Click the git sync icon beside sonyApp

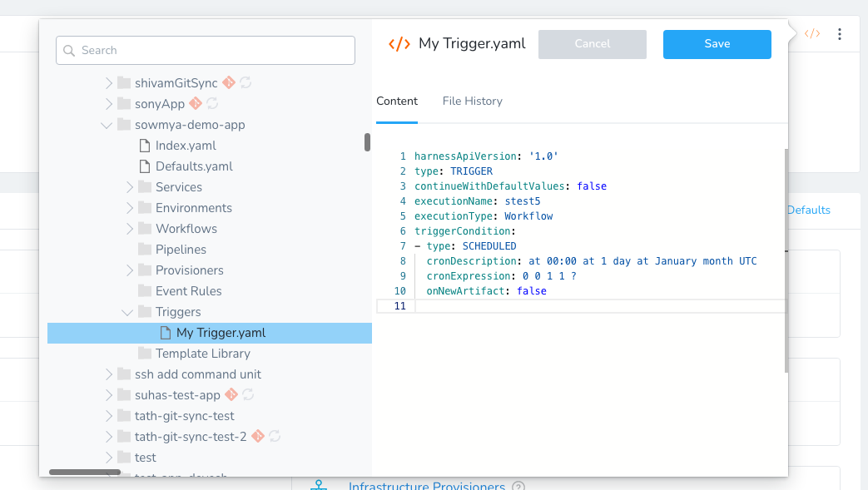click(x=196, y=103)
